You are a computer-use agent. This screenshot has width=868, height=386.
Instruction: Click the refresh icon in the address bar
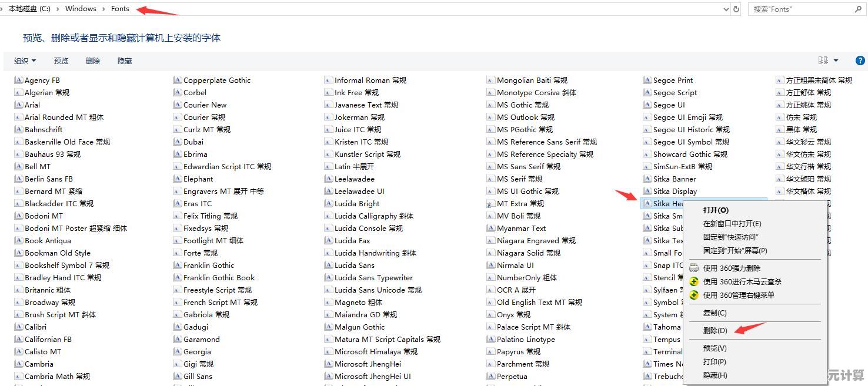click(736, 9)
